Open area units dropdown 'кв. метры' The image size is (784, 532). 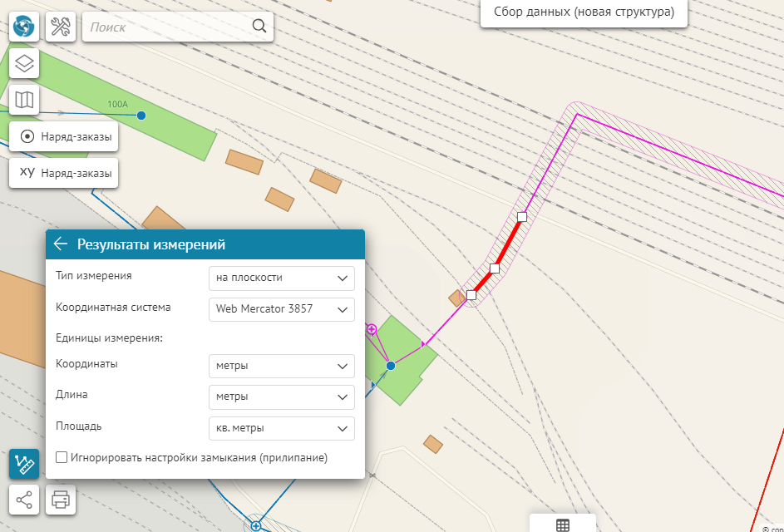pyautogui.click(x=281, y=429)
